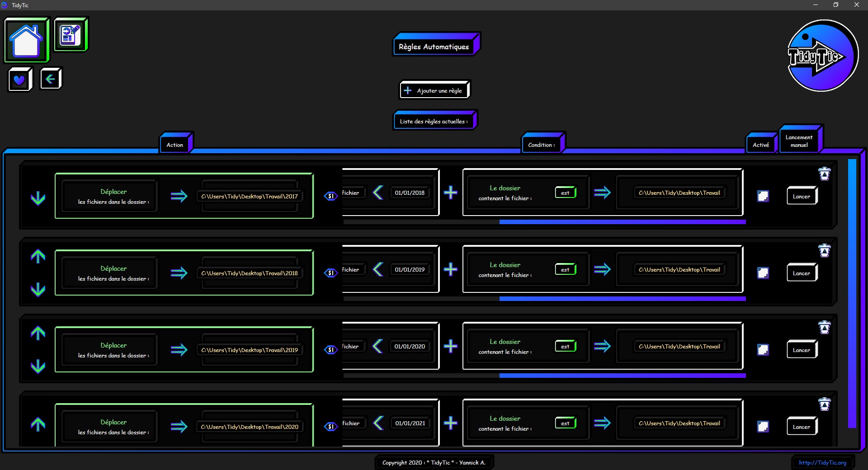Change the 'est' operator in Travail\2017 row
This screenshot has width=868, height=470.
(566, 193)
